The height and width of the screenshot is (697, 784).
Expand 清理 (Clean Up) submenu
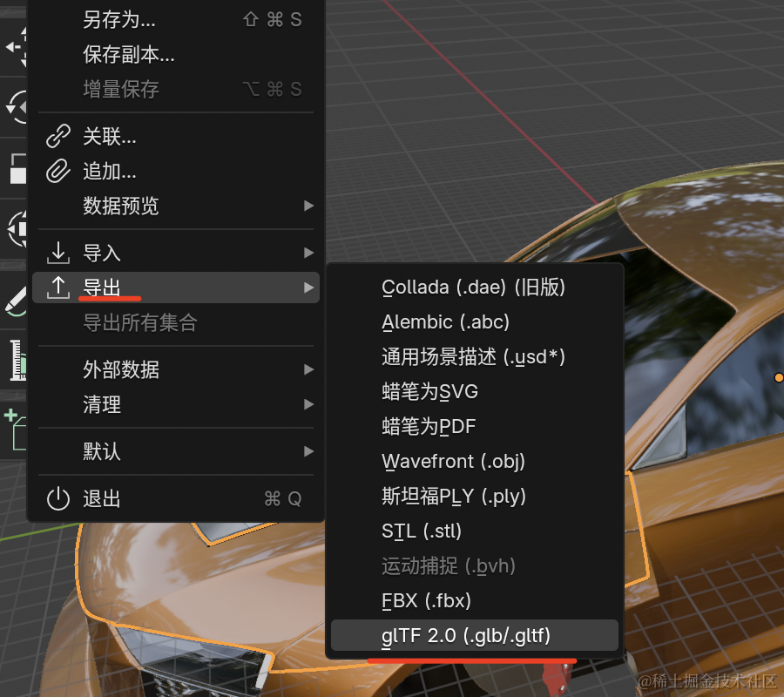coord(175,404)
